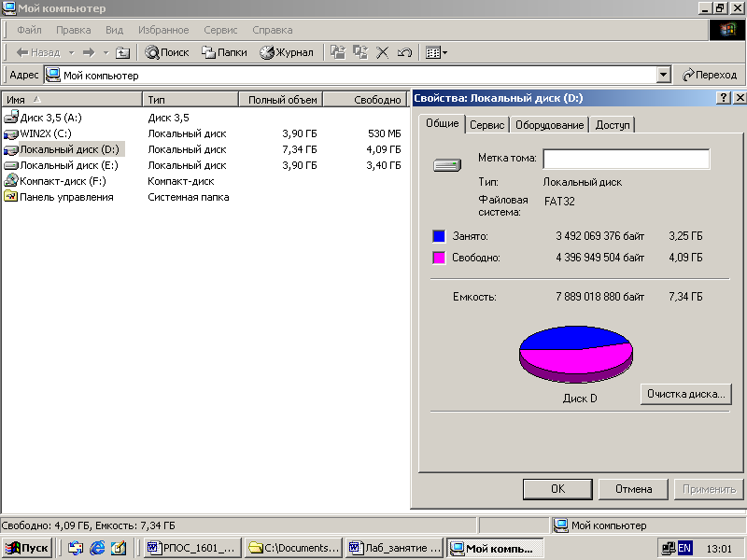Sort by the Свободно column header
Image resolution: width=747 pixels, height=560 pixels.
click(365, 100)
